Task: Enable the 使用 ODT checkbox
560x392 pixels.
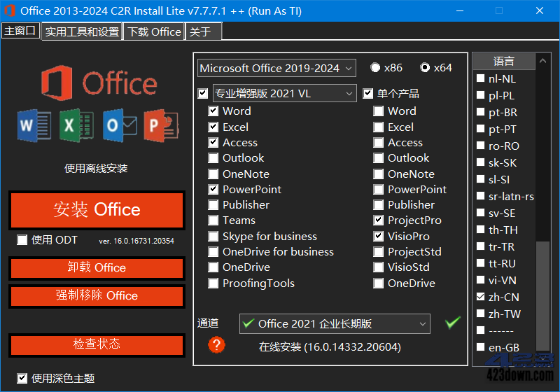Action: tap(22, 240)
